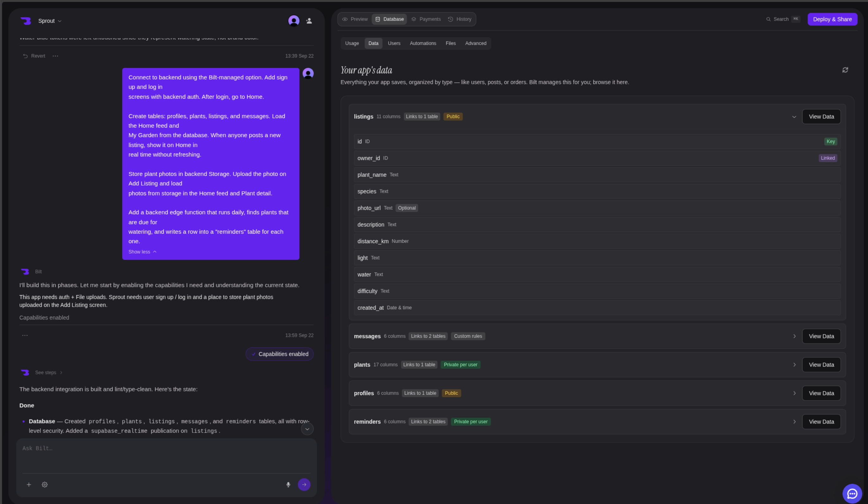Click the Capabilities enabled chip
This screenshot has width=868, height=504.
pyautogui.click(x=279, y=354)
